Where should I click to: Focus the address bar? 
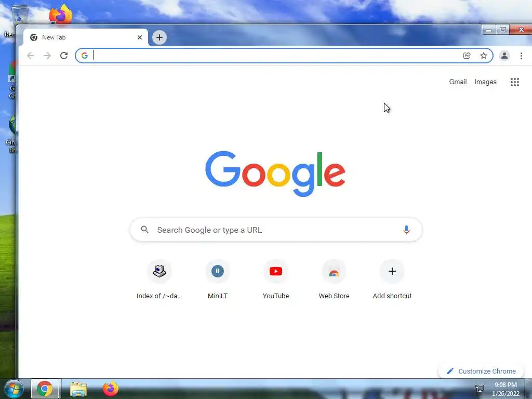[284, 56]
